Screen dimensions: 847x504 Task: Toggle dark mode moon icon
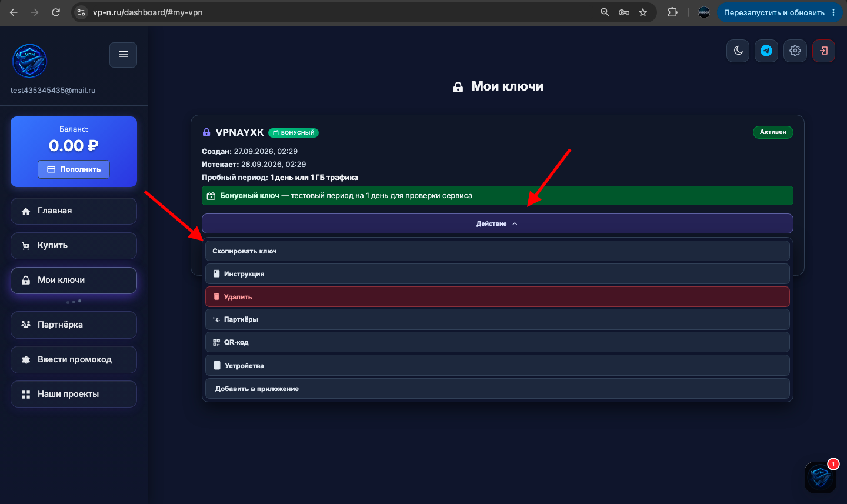738,51
